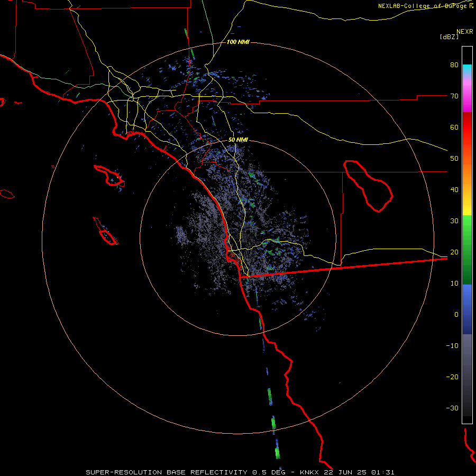Pick the blue band on the reflectivity color bar
This screenshot has width=476, height=476.
coord(467,308)
